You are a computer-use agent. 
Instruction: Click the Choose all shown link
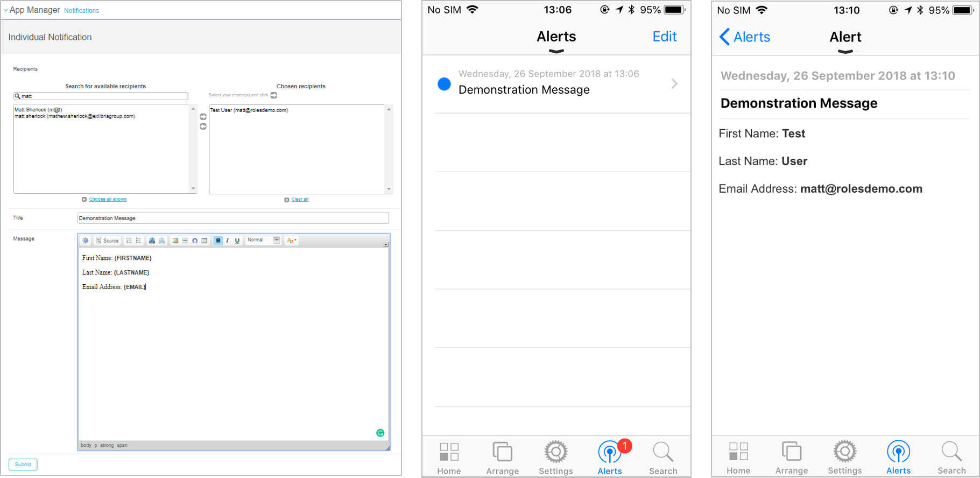(108, 199)
